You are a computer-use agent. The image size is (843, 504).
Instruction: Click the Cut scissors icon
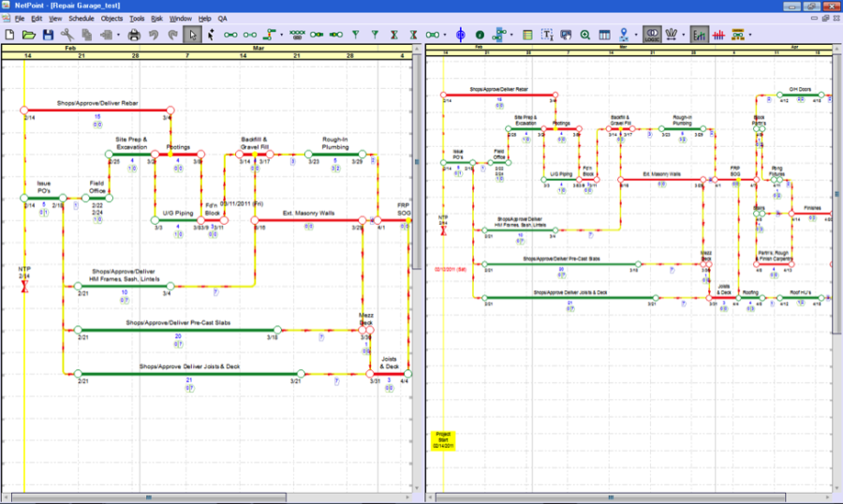click(x=67, y=35)
